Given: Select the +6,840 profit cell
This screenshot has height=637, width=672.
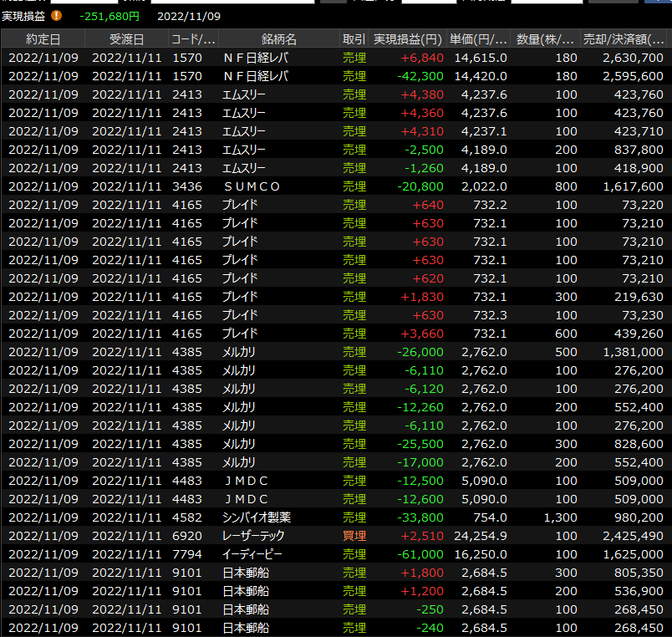Looking at the screenshot, I should click(x=422, y=58).
